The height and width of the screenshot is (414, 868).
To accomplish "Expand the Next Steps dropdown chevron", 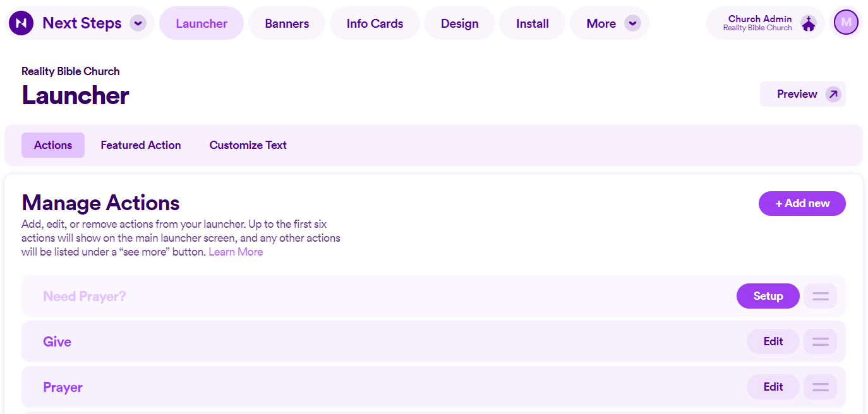I will point(138,23).
